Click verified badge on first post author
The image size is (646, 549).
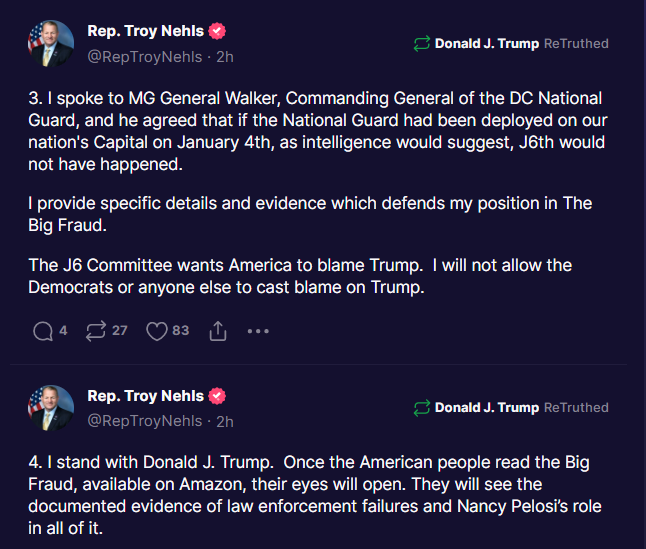click(217, 32)
